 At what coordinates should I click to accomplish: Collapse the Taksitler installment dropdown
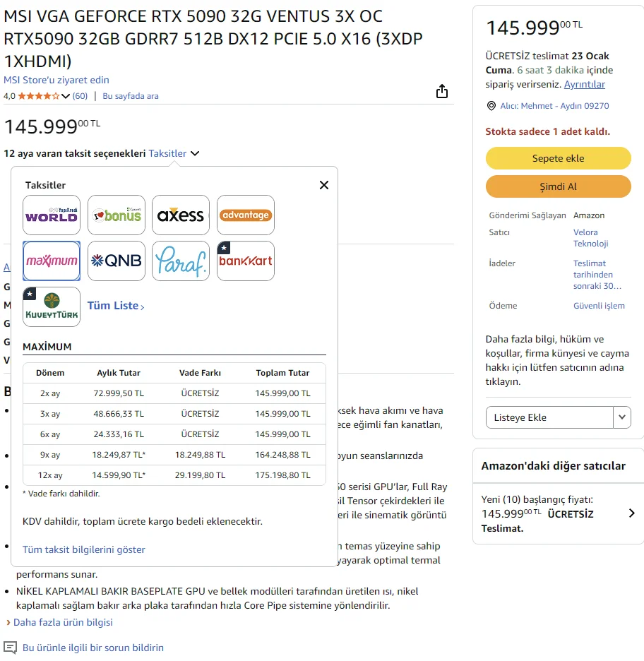pyautogui.click(x=195, y=153)
